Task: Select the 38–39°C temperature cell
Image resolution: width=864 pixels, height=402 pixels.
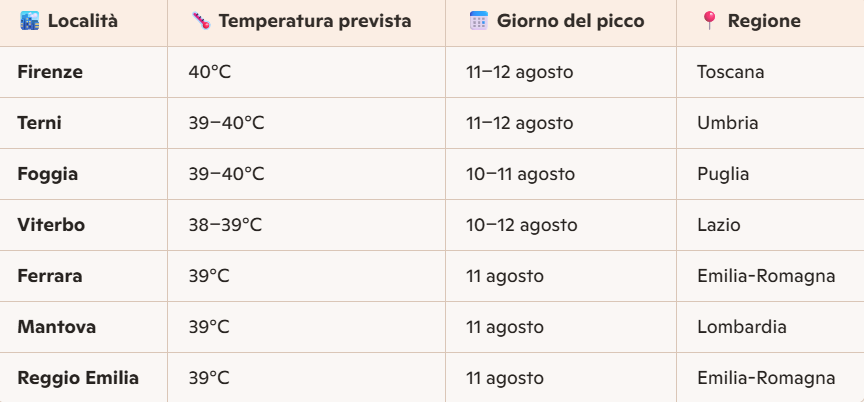Action: click(225, 225)
